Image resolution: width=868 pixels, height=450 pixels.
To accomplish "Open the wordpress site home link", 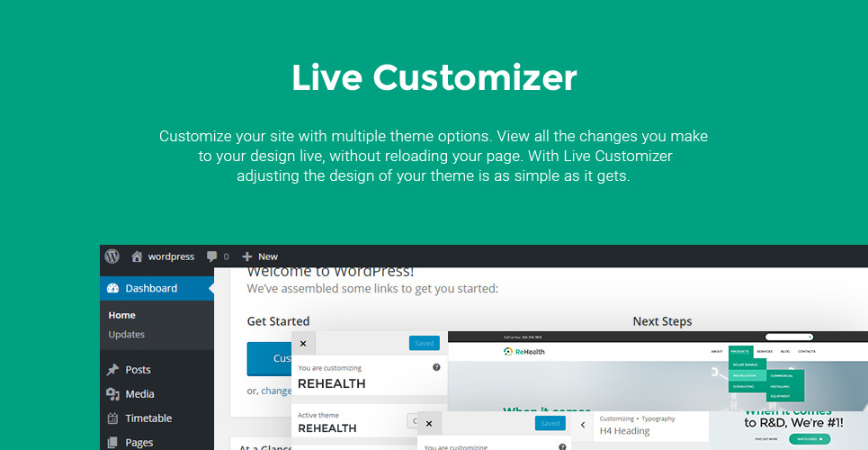I will coord(163,256).
